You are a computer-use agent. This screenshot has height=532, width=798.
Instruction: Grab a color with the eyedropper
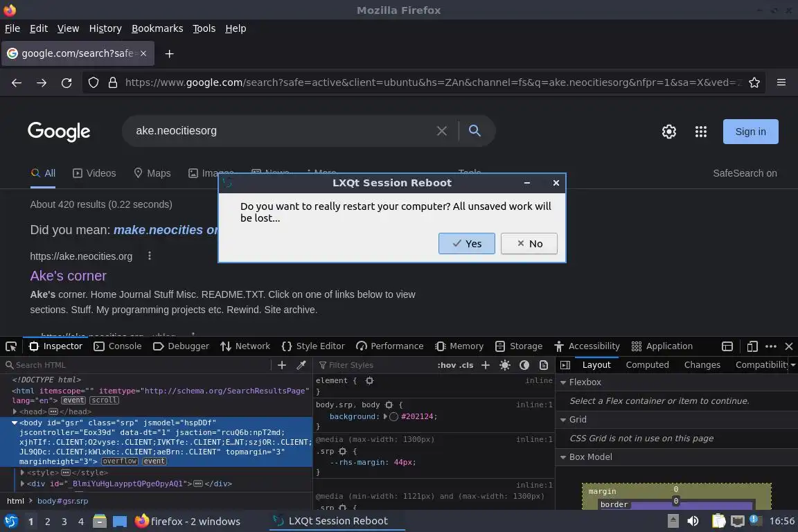click(301, 365)
